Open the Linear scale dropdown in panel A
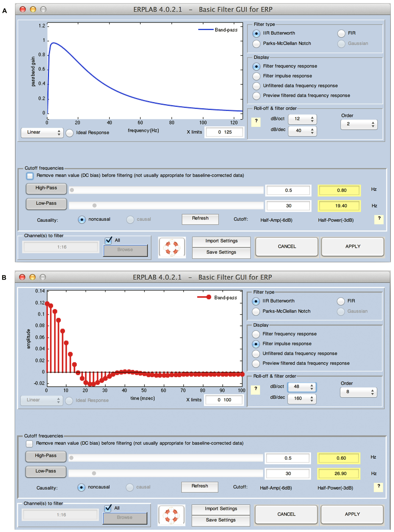 (42, 132)
